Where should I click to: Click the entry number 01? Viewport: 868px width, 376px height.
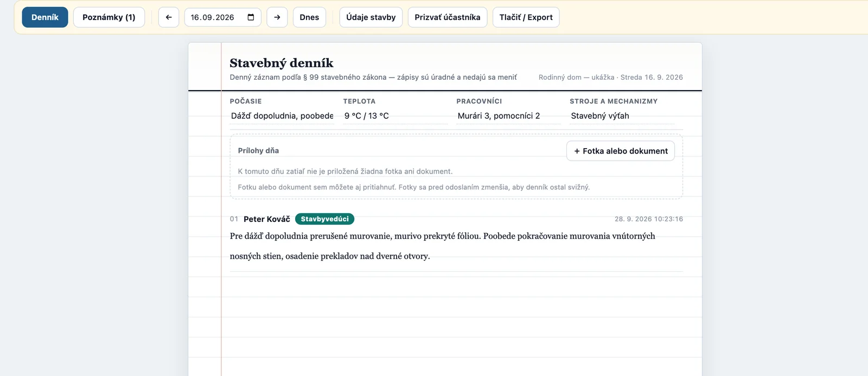234,219
